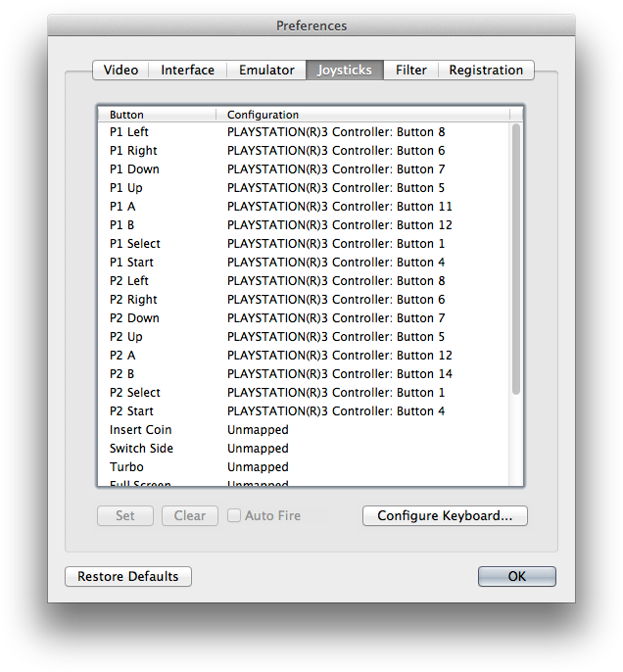The image size is (623, 672).
Task: Select the P2 A row
Action: click(304, 356)
